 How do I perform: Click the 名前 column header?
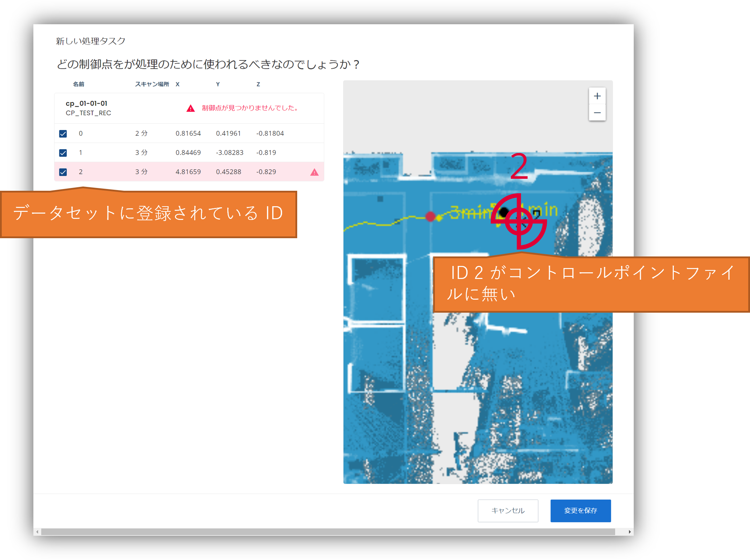point(78,84)
